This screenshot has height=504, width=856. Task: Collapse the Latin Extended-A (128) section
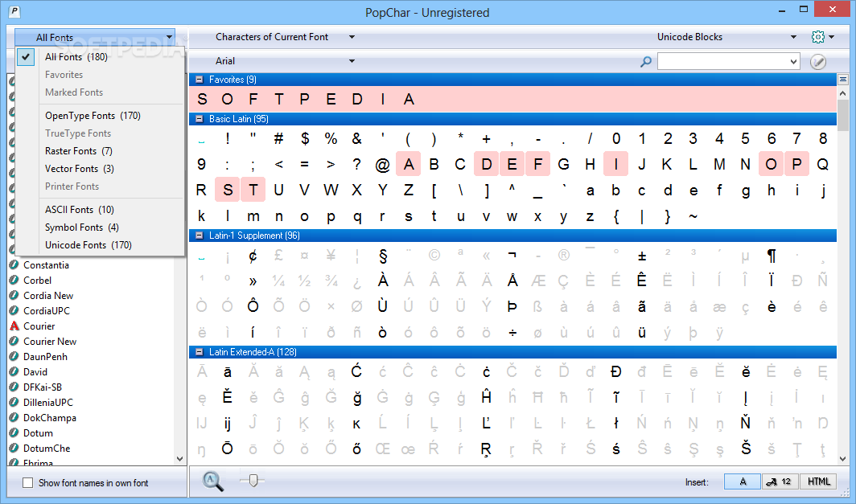[x=200, y=352]
